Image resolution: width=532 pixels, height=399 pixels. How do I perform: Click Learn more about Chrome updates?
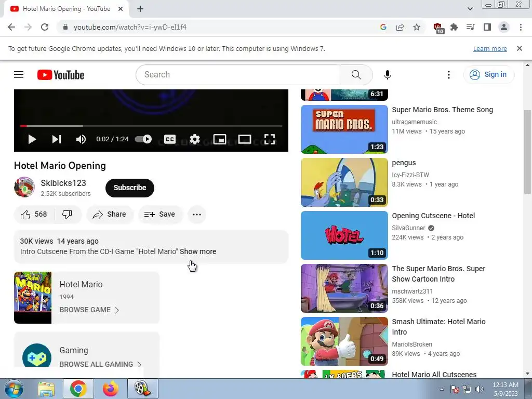point(490,48)
